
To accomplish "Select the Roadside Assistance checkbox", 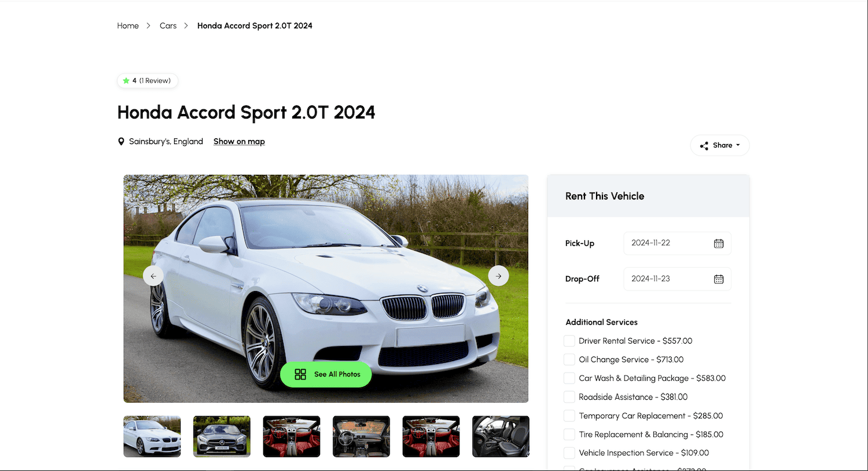I will pyautogui.click(x=569, y=397).
